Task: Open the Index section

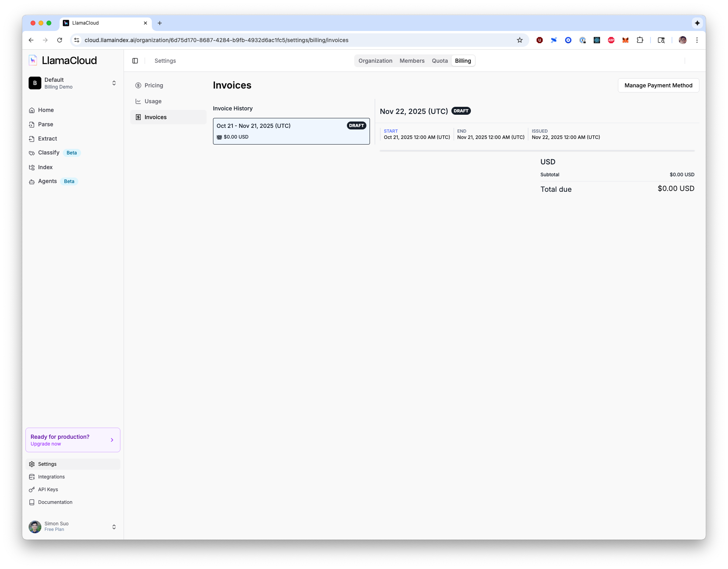Action: [x=45, y=167]
